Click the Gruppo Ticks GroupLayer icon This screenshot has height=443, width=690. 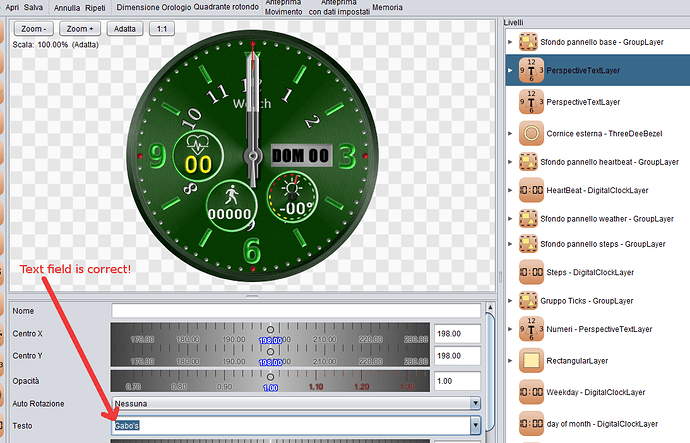[528, 301]
